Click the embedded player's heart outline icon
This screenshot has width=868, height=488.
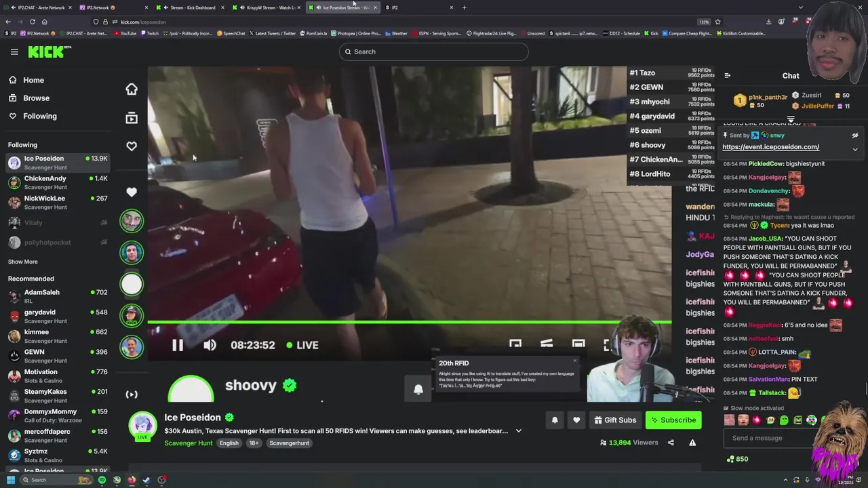tap(132, 146)
